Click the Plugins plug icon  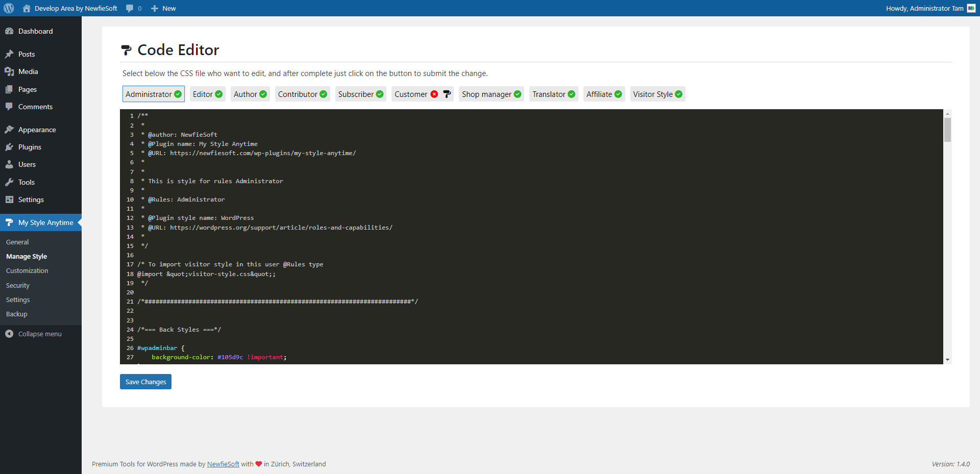9,147
